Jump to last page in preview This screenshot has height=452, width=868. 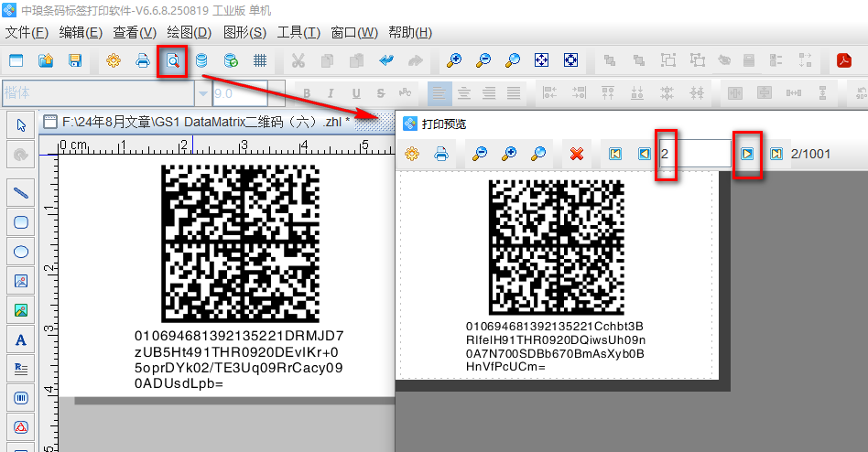pos(776,154)
